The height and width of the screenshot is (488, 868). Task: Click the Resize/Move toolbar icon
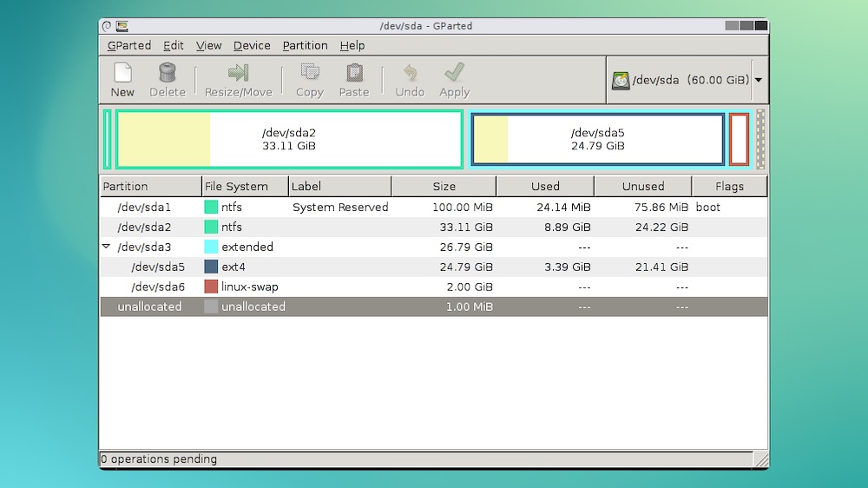238,74
